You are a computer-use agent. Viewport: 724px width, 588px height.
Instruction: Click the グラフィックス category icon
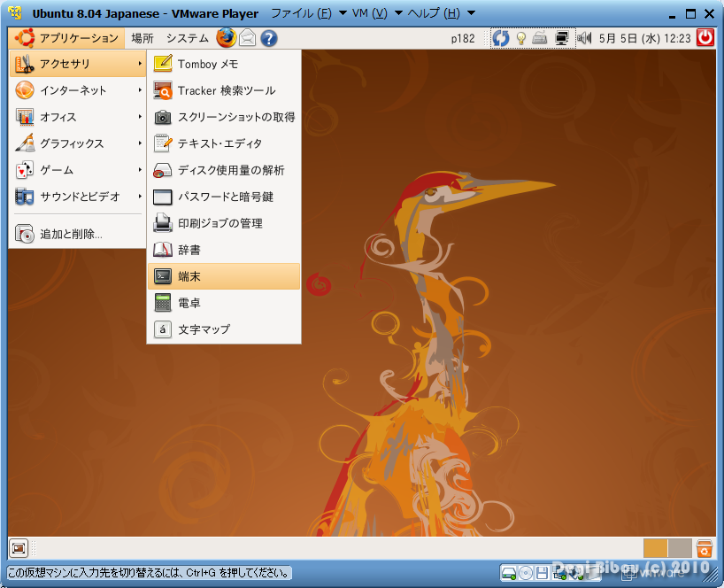pyautogui.click(x=25, y=143)
